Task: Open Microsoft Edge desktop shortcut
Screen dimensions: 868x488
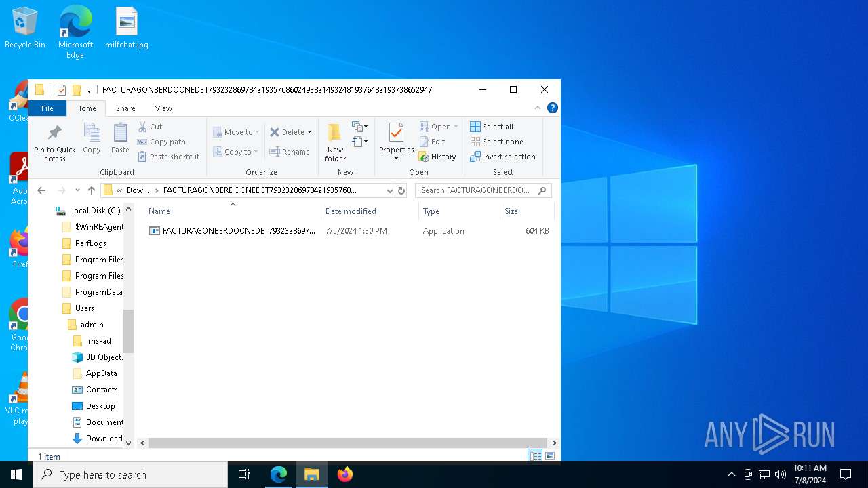Action: pyautogui.click(x=75, y=32)
